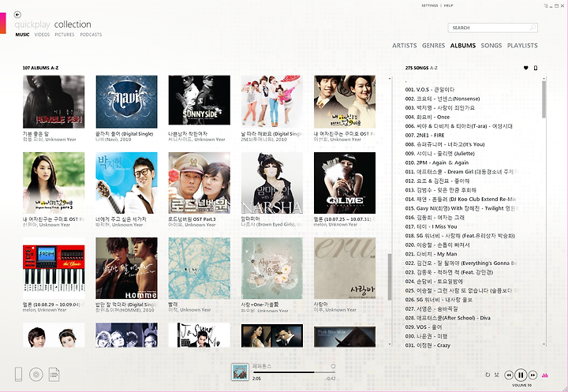Select the Videos category
The height and width of the screenshot is (392, 568).
tap(42, 35)
